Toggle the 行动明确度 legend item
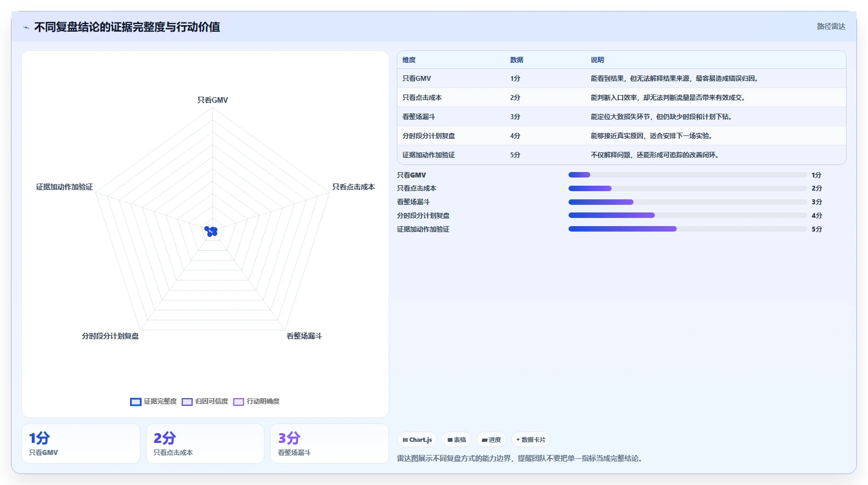The height and width of the screenshot is (485, 868). click(256, 401)
